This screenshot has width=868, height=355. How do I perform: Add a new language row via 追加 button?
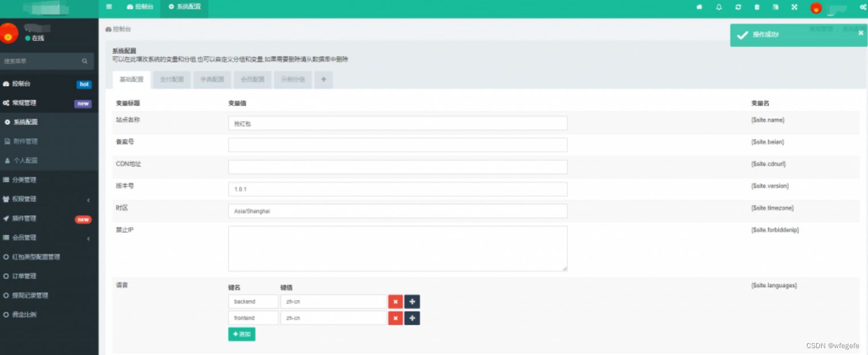tap(242, 334)
